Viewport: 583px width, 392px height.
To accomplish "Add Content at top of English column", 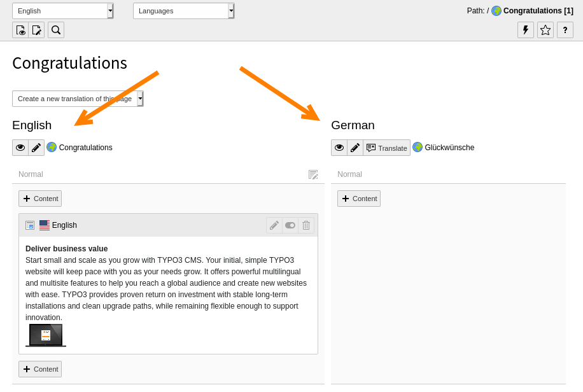I will point(40,199).
